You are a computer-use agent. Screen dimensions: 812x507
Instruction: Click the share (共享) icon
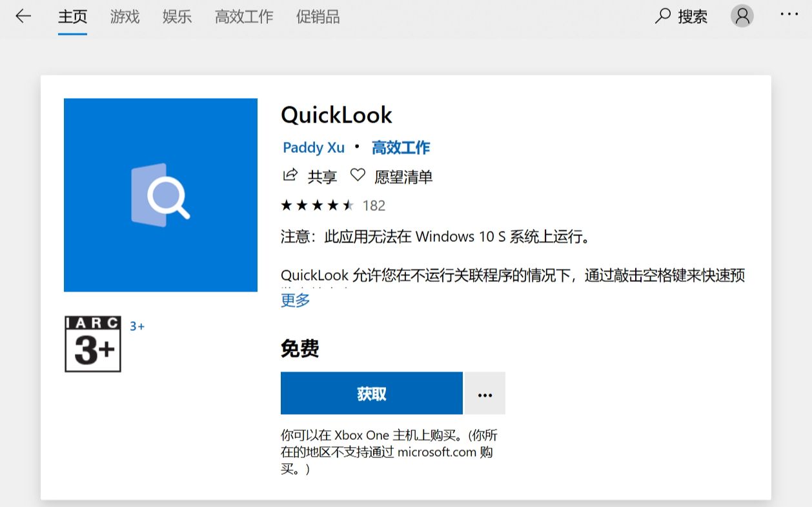click(290, 175)
